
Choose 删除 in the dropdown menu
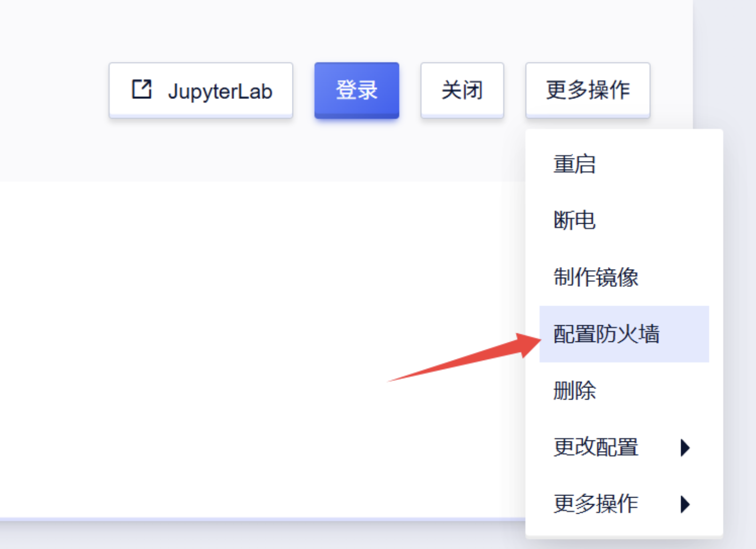[574, 391]
